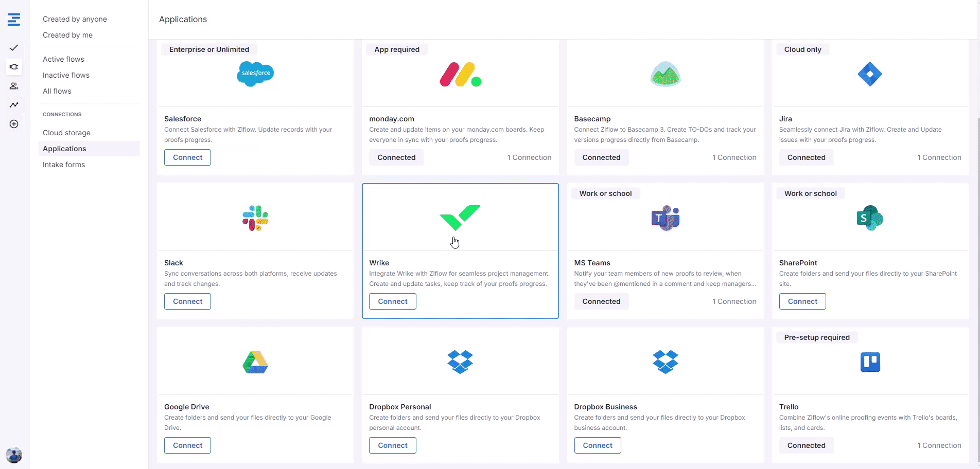This screenshot has height=469, width=980.
Task: Show Active flows list
Action: click(x=63, y=59)
